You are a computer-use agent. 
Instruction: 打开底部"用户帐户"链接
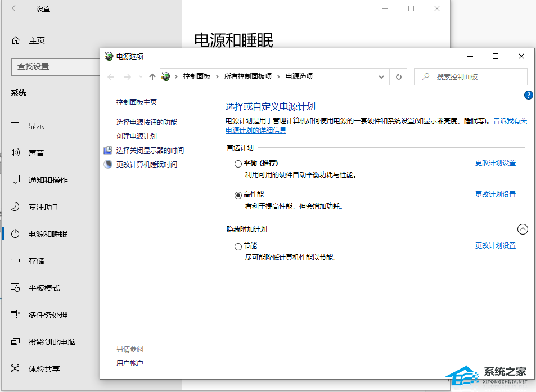pos(129,362)
